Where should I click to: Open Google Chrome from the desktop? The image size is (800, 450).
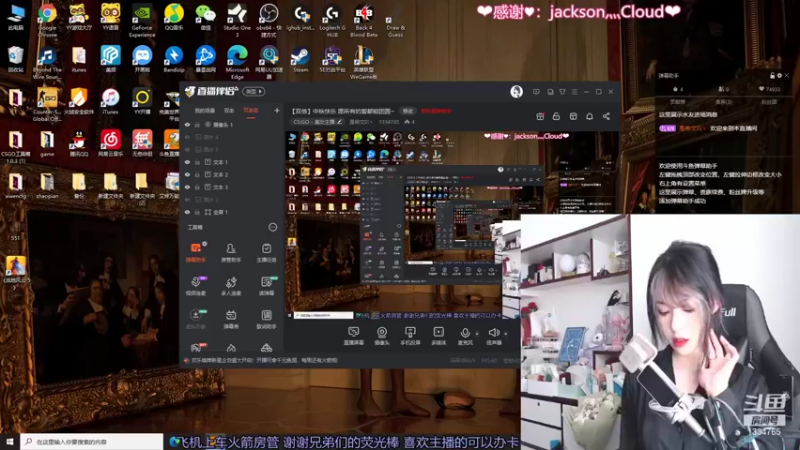tap(47, 20)
